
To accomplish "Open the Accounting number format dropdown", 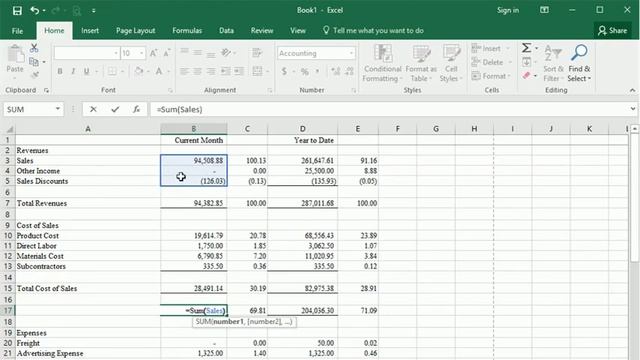I will (351, 53).
